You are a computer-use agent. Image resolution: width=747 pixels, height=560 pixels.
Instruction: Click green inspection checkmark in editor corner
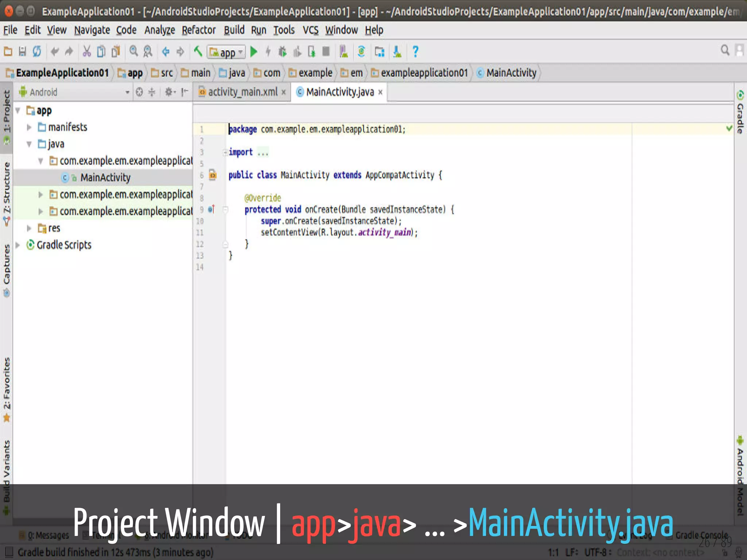(x=729, y=128)
